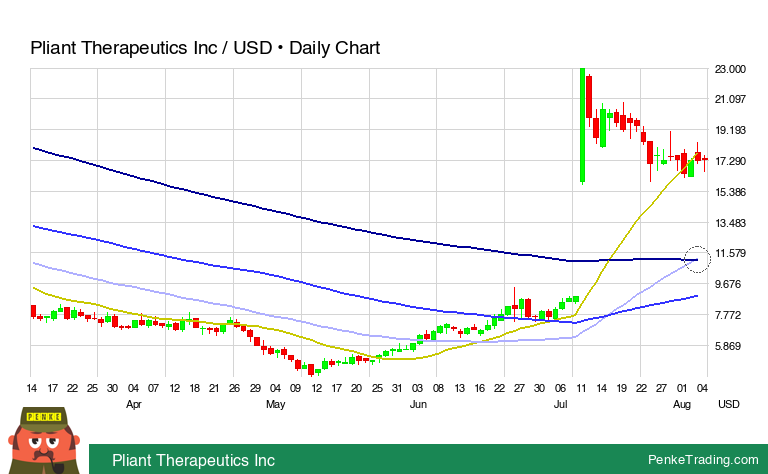Viewport: 768px width, 474px height.
Task: Click the 'Jul' month label
Action: tap(560, 404)
